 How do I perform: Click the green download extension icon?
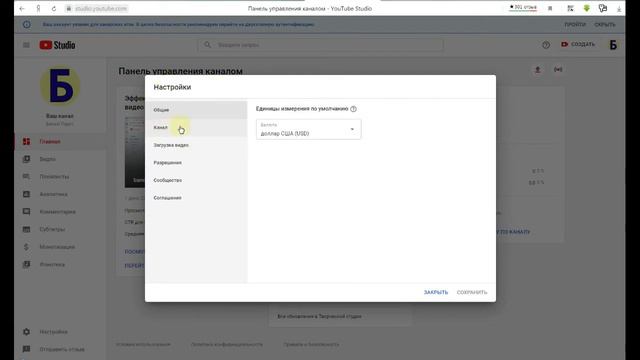coord(587,8)
